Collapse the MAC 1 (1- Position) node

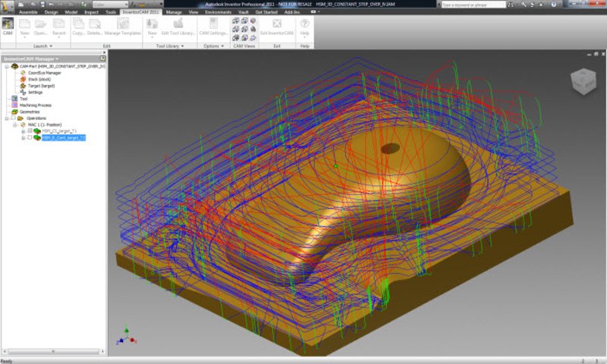pyautogui.click(x=15, y=124)
